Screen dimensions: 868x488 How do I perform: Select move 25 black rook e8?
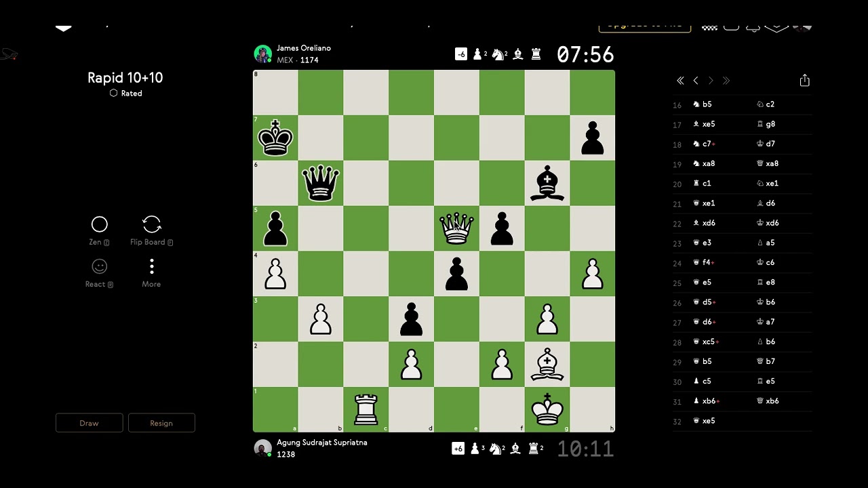tap(765, 282)
